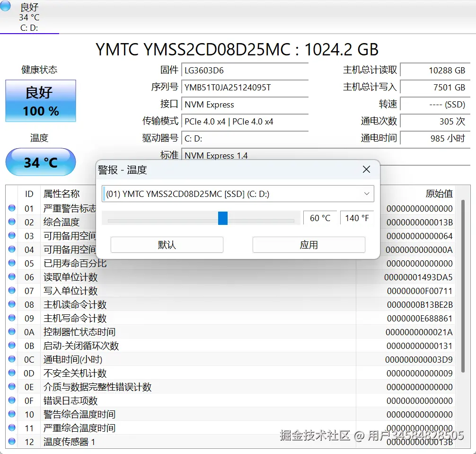
Task: Click the attribute list vertical scrollbar
Action: pyautogui.click(x=463, y=286)
